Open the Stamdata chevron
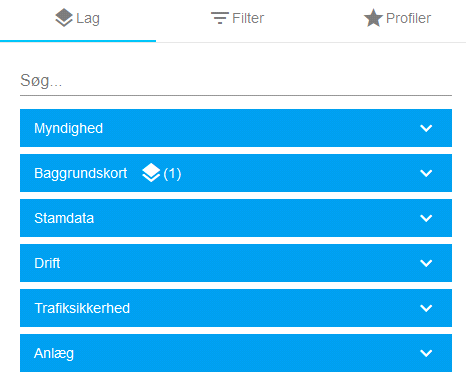The height and width of the screenshot is (392, 466). pos(426,218)
